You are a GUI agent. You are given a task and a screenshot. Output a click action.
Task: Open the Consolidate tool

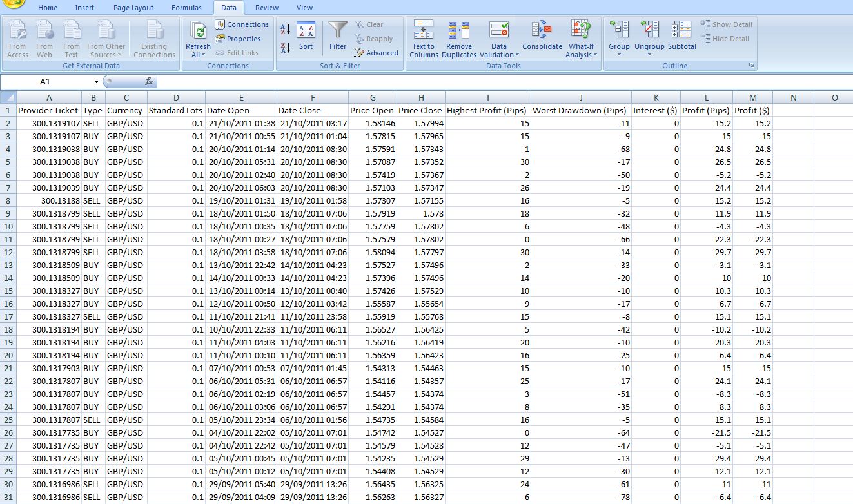click(x=542, y=36)
